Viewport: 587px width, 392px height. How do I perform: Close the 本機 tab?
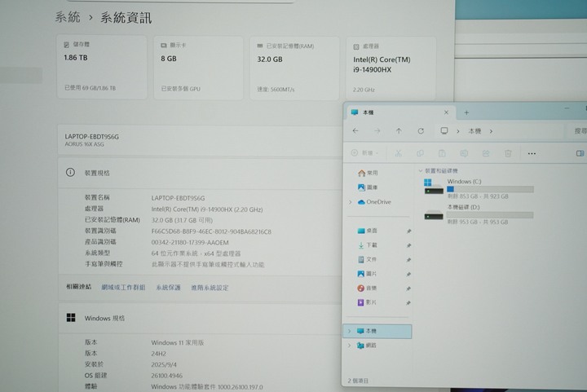pos(446,112)
